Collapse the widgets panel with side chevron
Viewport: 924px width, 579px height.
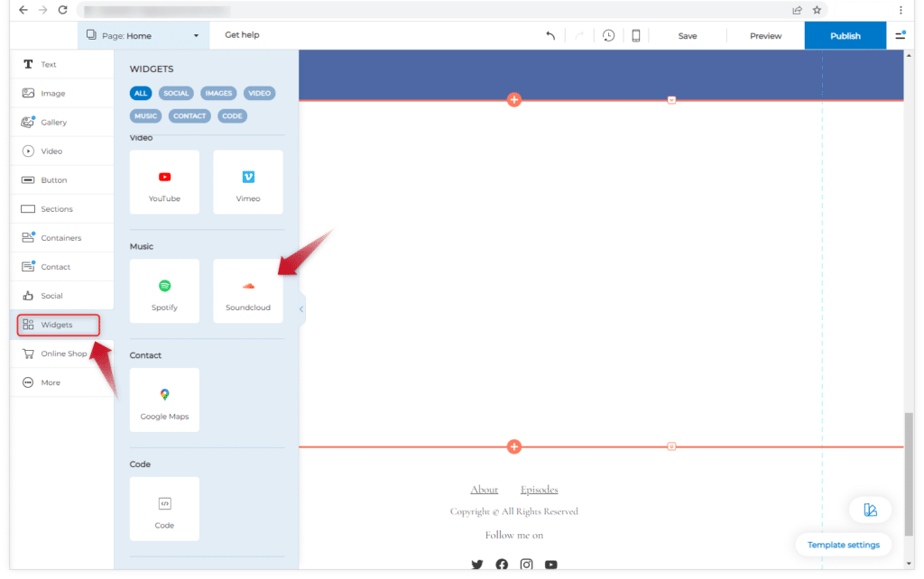(301, 309)
